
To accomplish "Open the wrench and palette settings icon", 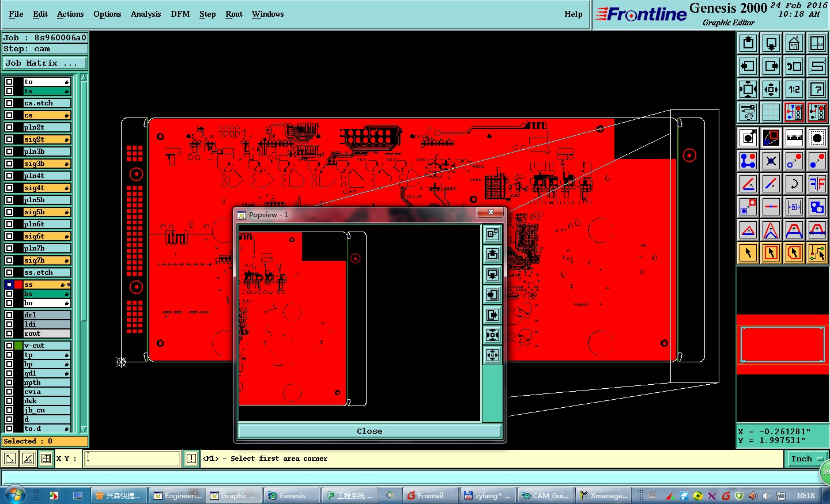I will tap(748, 112).
